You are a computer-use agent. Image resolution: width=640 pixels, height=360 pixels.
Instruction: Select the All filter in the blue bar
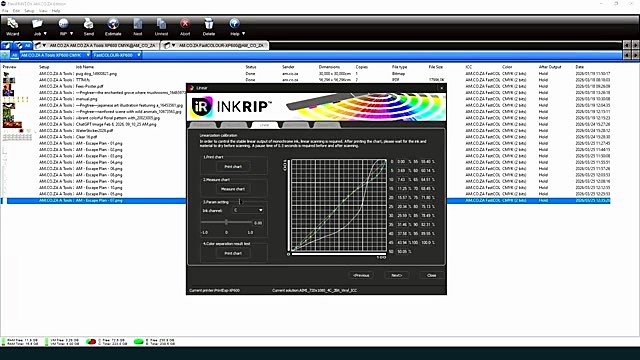click(x=14, y=55)
